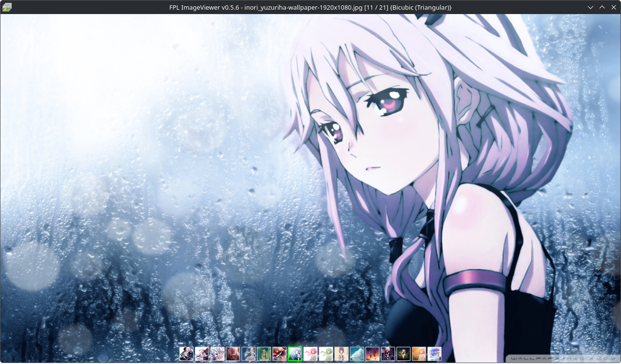
Task: Open the last pastel blue-purple thumbnail
Action: click(x=435, y=354)
